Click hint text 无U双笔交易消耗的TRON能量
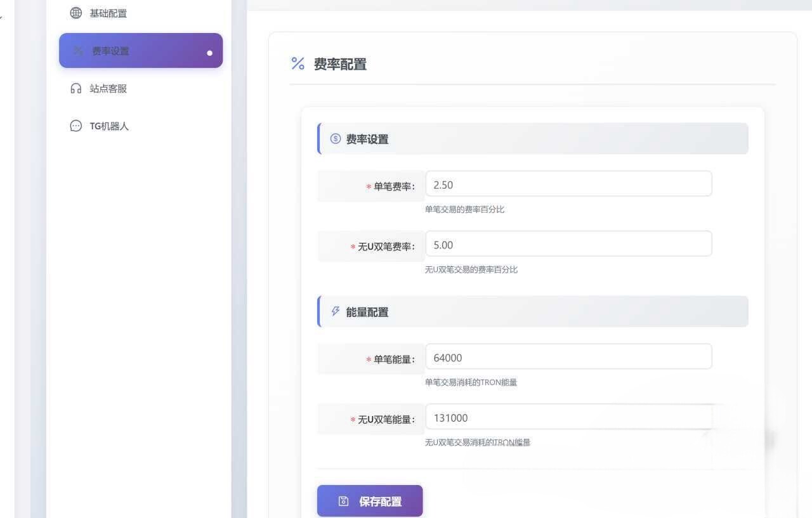 click(478, 443)
